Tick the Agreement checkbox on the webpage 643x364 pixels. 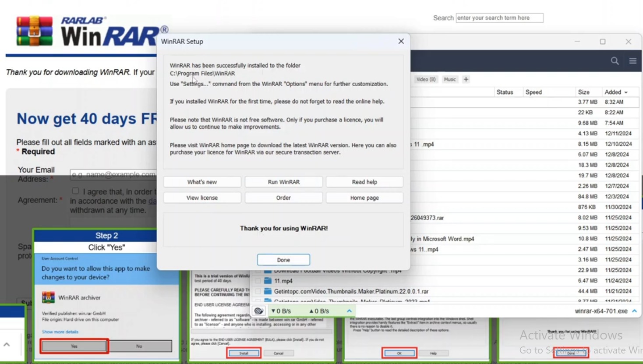(75, 191)
